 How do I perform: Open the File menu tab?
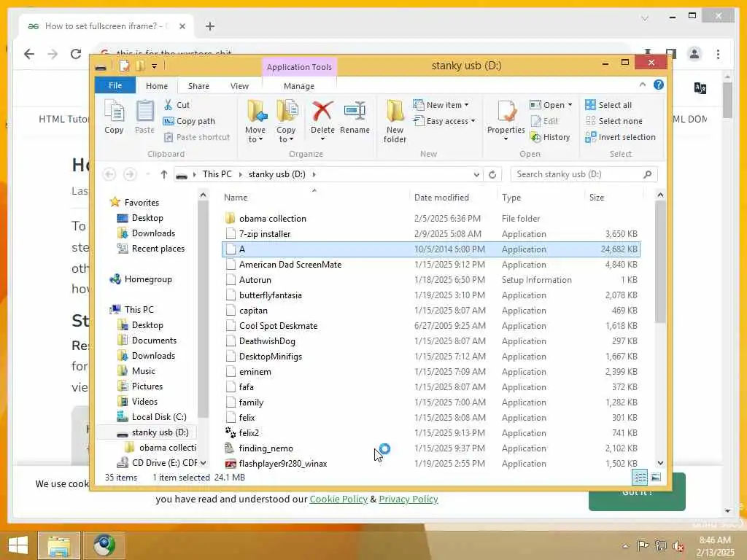tap(115, 86)
